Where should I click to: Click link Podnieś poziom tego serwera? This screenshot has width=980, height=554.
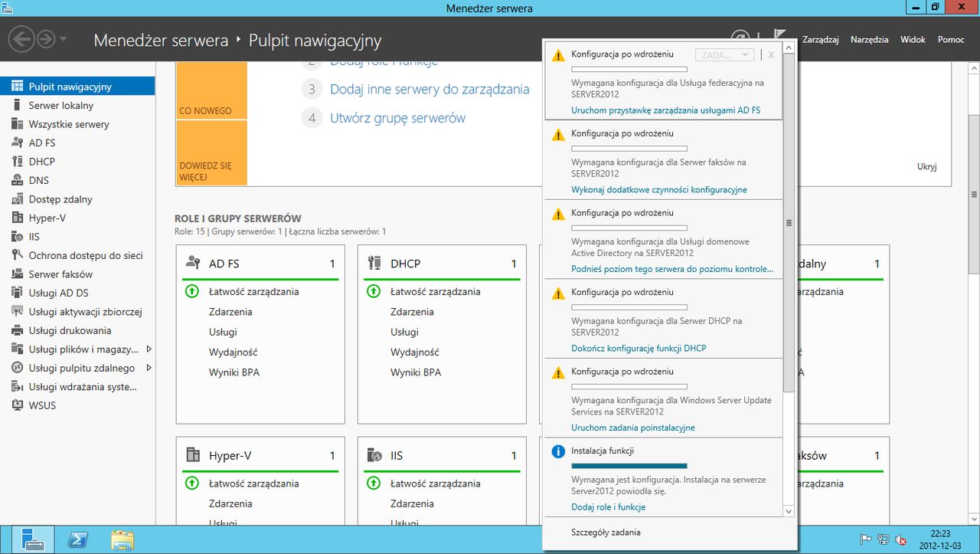[x=672, y=269]
